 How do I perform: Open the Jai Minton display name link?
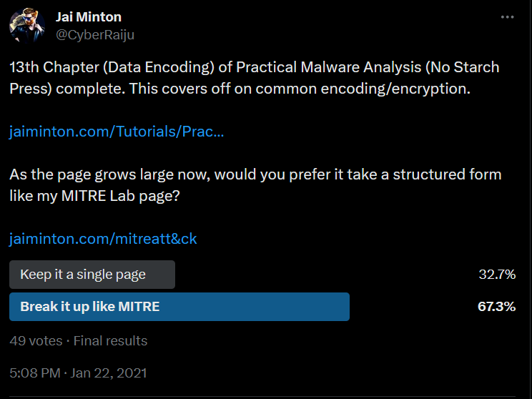[89, 16]
